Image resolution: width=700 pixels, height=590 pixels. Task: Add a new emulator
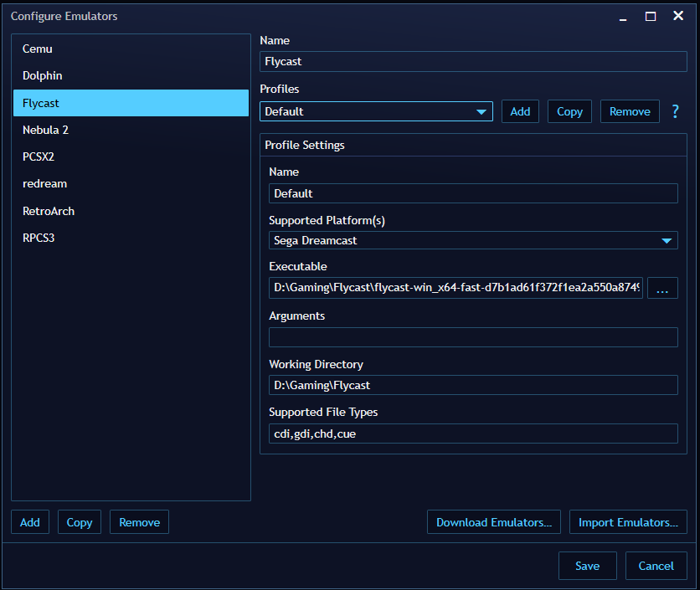[29, 521]
